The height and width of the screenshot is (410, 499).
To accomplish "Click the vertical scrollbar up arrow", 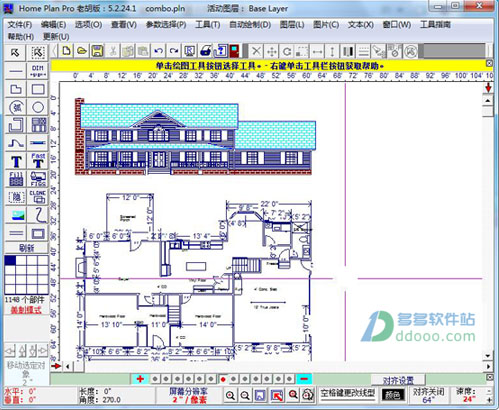I will click(488, 101).
